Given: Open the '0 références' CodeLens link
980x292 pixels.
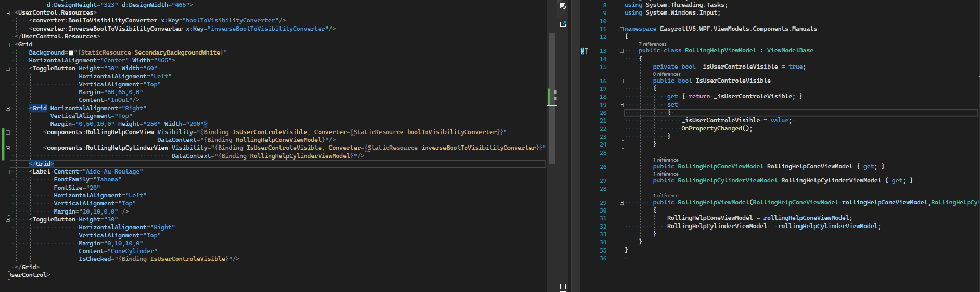Looking at the screenshot, I should point(667,74).
